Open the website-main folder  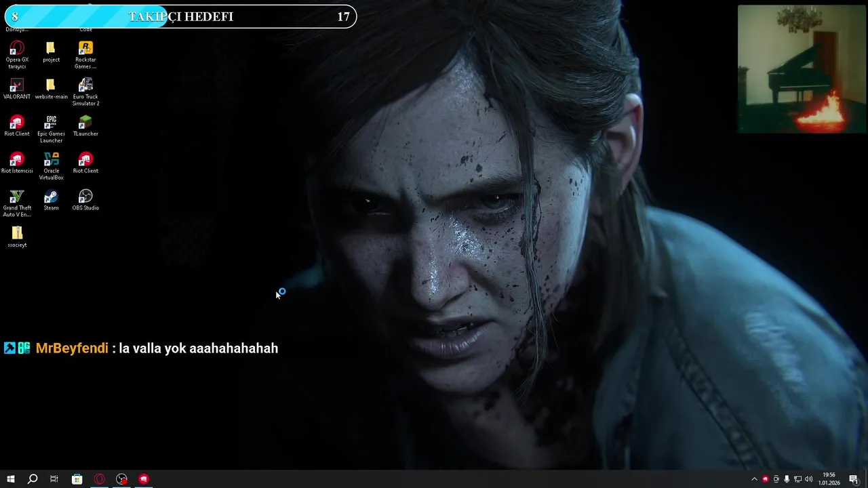(x=51, y=89)
